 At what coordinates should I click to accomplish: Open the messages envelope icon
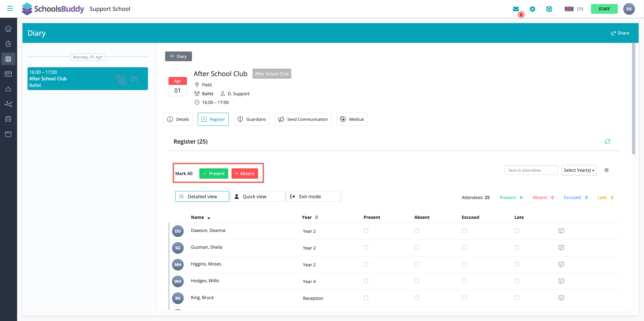click(516, 9)
